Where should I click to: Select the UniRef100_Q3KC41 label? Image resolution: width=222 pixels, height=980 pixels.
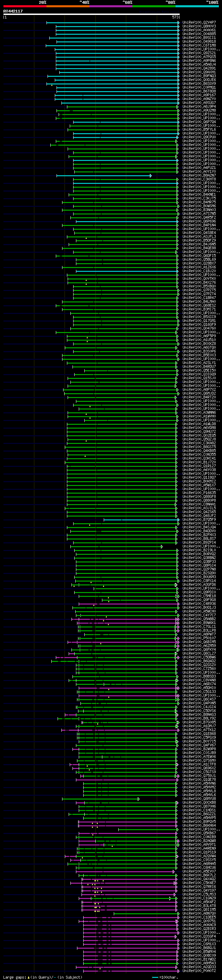(199, 458)
